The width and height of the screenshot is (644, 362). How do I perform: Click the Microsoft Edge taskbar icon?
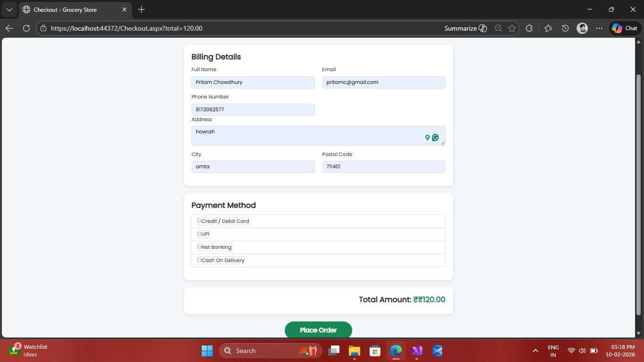(396, 351)
